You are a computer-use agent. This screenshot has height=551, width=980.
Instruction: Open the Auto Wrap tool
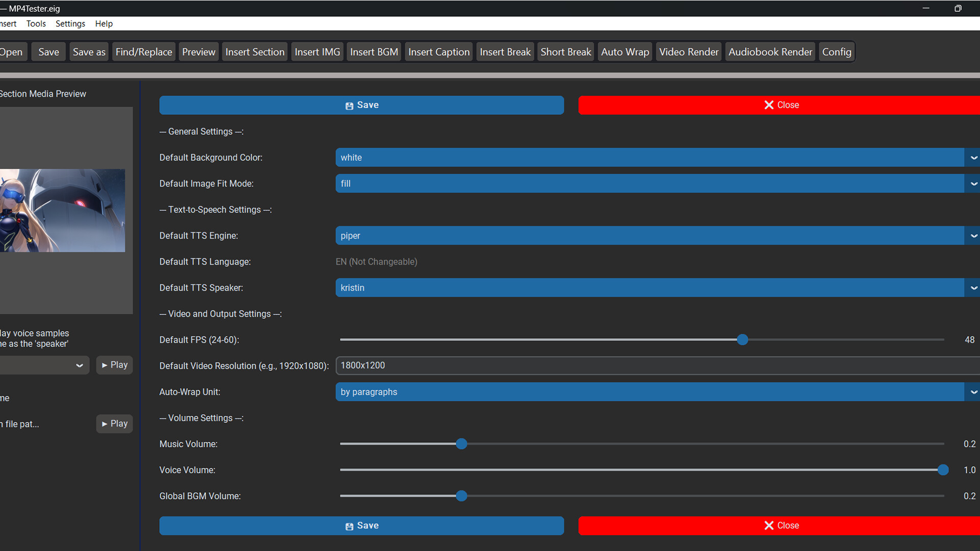coord(625,52)
